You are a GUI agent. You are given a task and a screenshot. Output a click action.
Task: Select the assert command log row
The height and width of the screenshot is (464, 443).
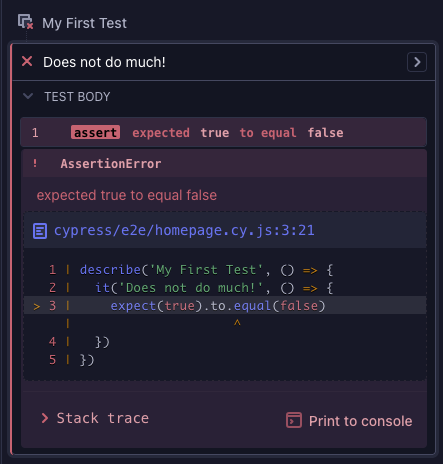tap(223, 132)
